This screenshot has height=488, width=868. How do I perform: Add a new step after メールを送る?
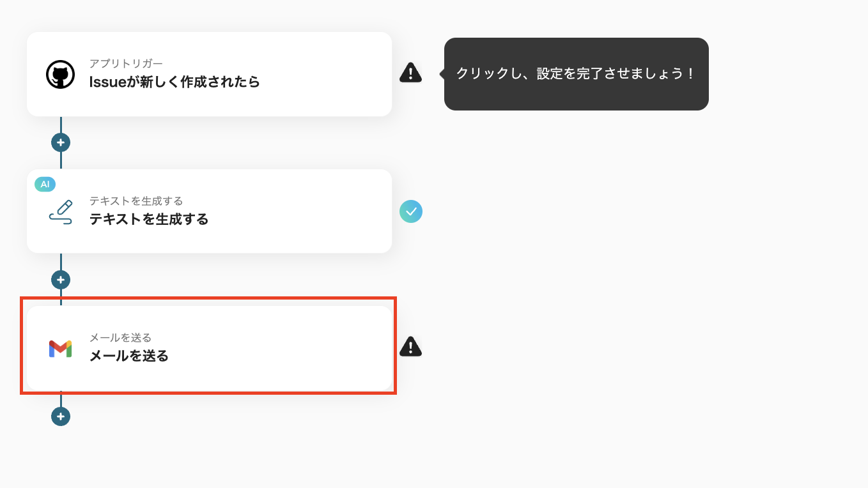[x=61, y=416]
